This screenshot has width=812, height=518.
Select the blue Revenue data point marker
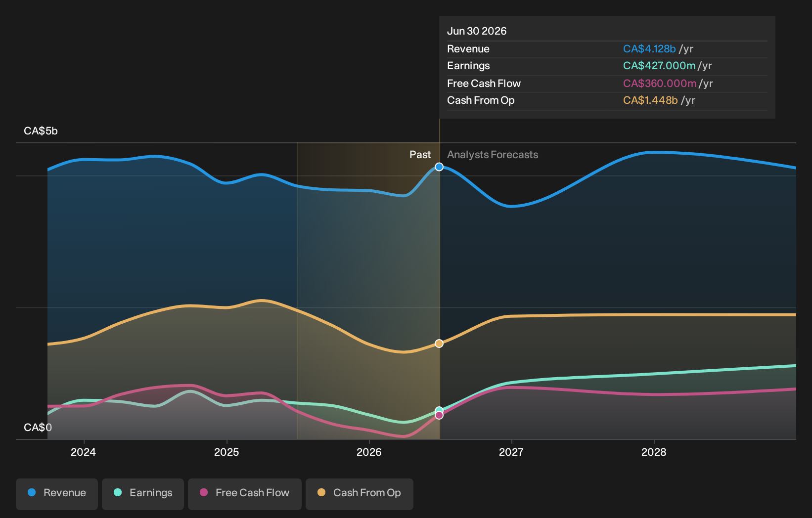pos(439,167)
